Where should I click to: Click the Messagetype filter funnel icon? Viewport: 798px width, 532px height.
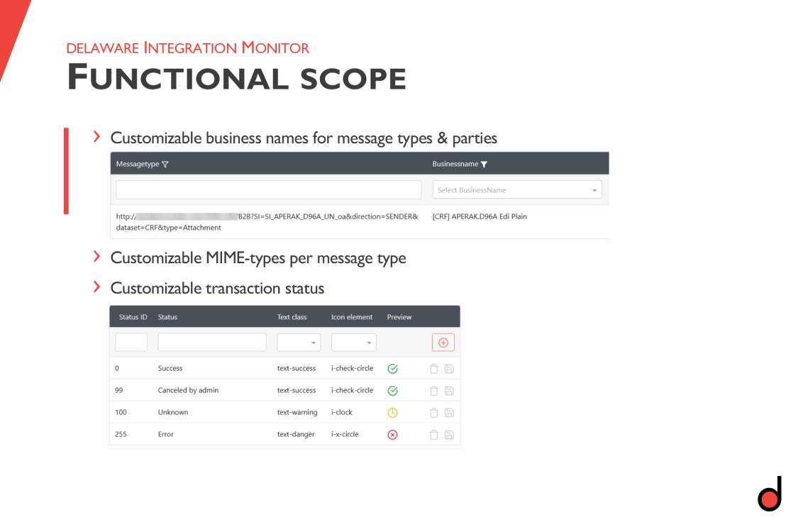coord(165,164)
